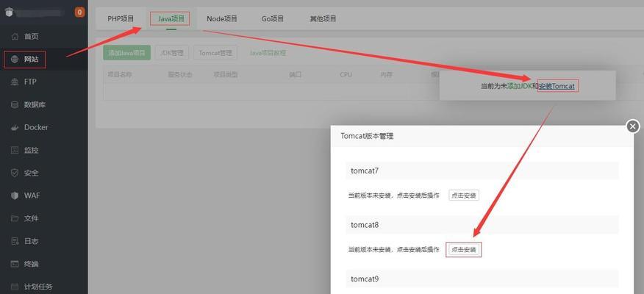Viewport: 644px width, 294px height.
Task: Switch to the 其他项目 tab
Action: coord(323,18)
